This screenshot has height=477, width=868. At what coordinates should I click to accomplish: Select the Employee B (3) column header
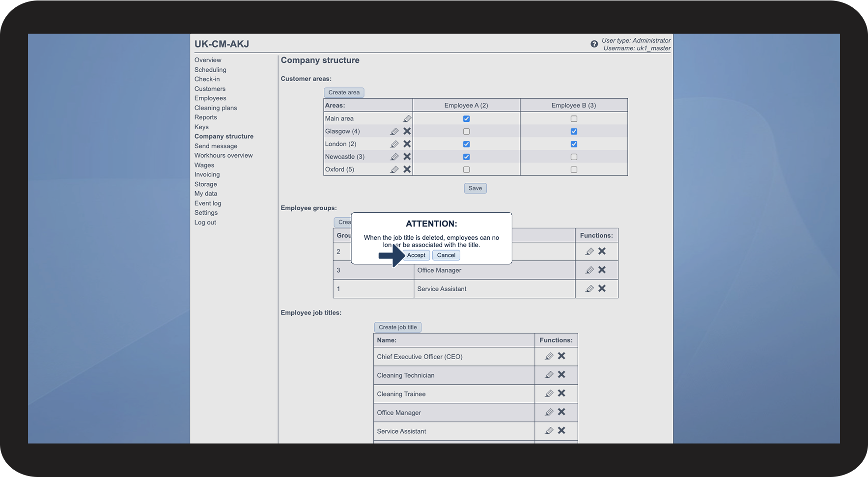click(574, 106)
